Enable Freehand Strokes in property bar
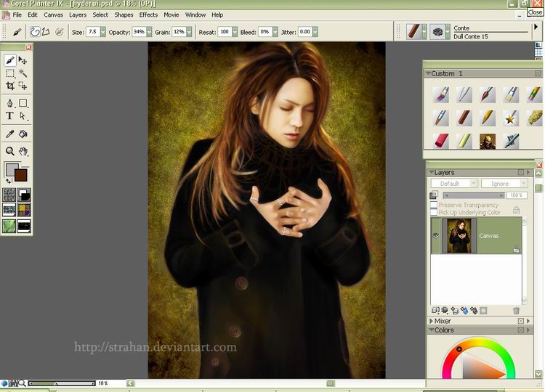Screen dimensions: 545x392 click(35, 32)
